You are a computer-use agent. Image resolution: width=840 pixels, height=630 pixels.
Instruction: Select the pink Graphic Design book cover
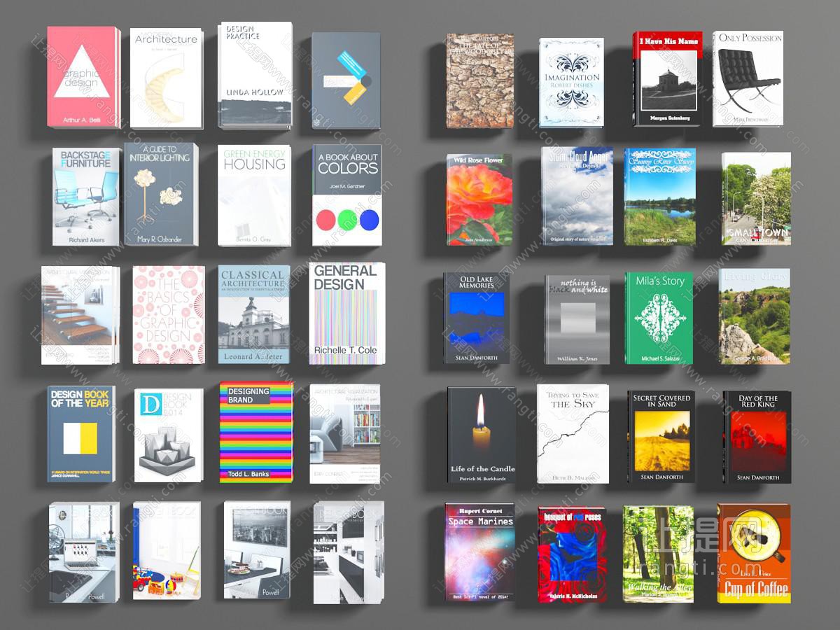(83, 77)
